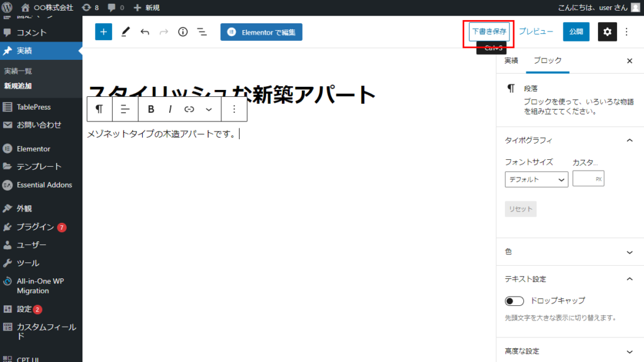Screen dimensions: 644x362
Task: Open the list view outline icon
Action: point(202,32)
